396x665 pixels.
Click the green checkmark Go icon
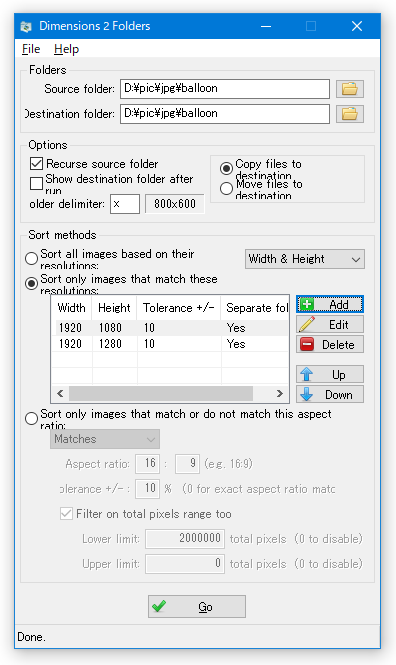tap(159, 606)
